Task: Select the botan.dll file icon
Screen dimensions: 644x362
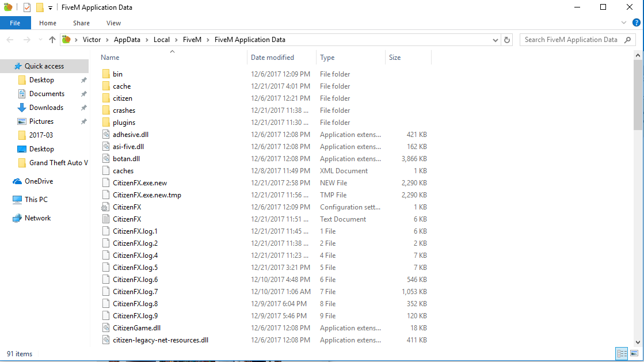Action: (x=106, y=159)
